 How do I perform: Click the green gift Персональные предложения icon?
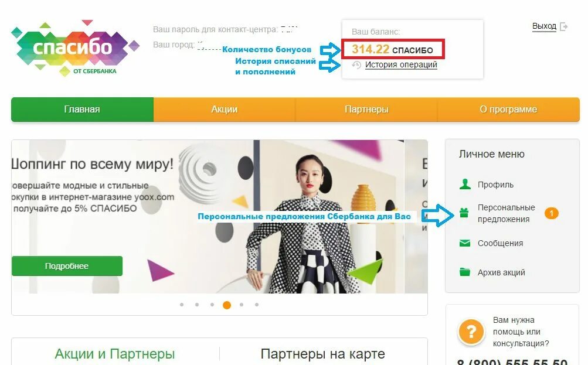coord(464,213)
